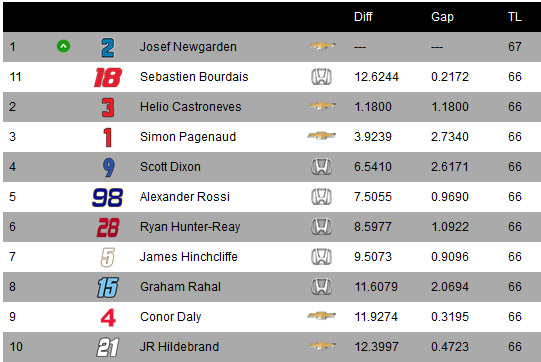The width and height of the screenshot is (541, 362).
Task: Click Sebastien Bourdais' Honda engine logo
Action: click(x=322, y=77)
